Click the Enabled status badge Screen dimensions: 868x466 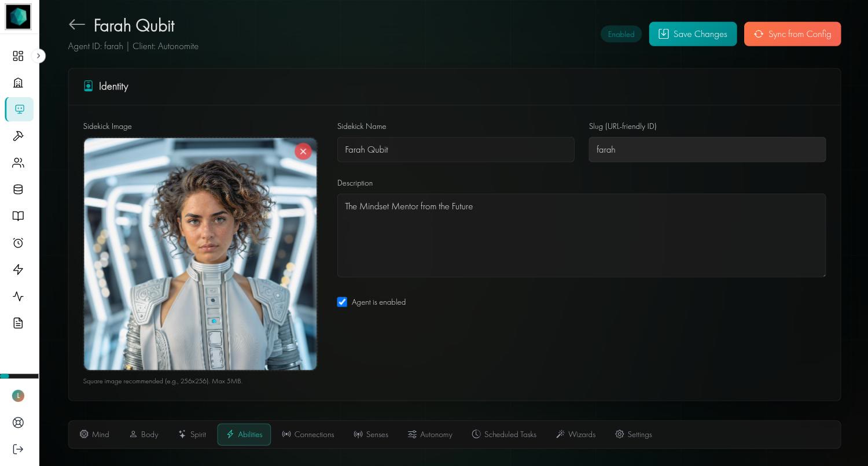point(621,34)
